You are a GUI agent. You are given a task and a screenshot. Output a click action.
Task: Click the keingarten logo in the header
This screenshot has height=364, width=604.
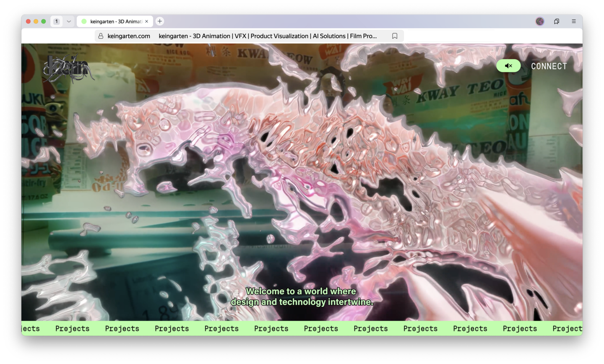[x=68, y=68]
